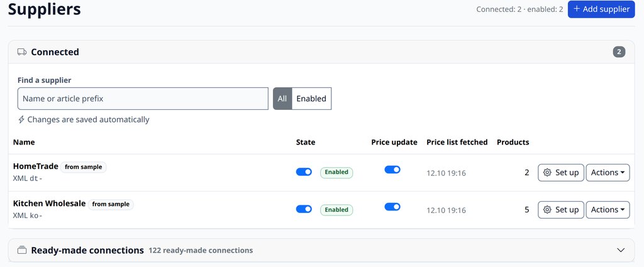This screenshot has width=644, height=267.
Task: Open the Actions dropdown for Kitchen Wholesale
Action: (608, 210)
